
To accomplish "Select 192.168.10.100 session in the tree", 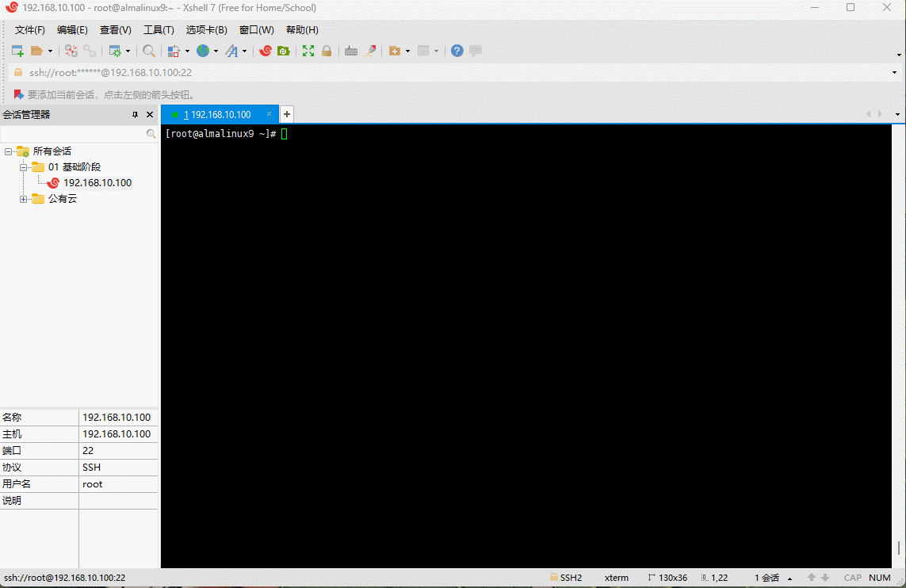I will 97,183.
